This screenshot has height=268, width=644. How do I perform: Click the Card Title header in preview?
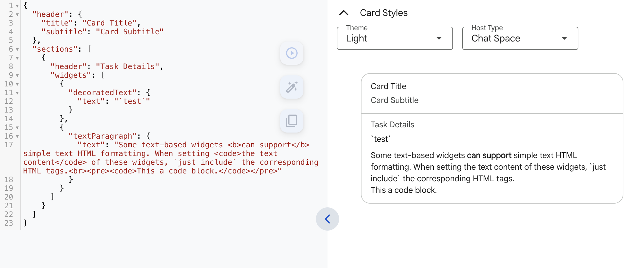pos(388,86)
